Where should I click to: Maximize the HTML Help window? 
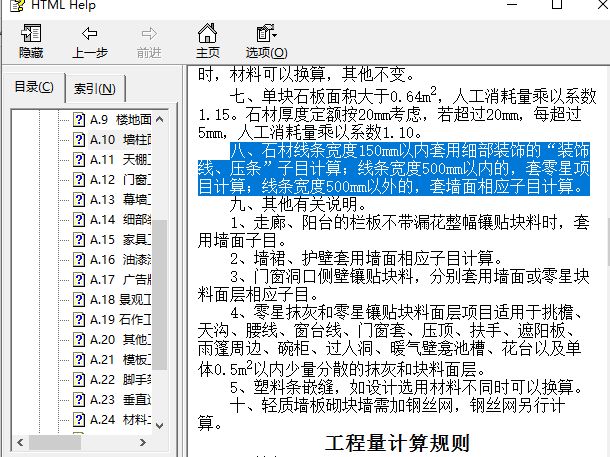coord(557,4)
